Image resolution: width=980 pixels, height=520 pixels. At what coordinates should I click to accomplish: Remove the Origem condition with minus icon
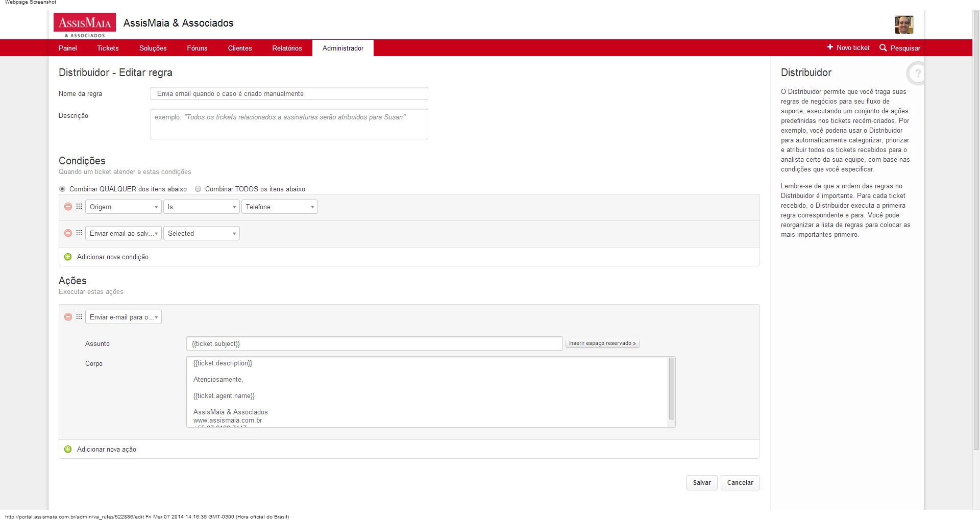tap(68, 207)
